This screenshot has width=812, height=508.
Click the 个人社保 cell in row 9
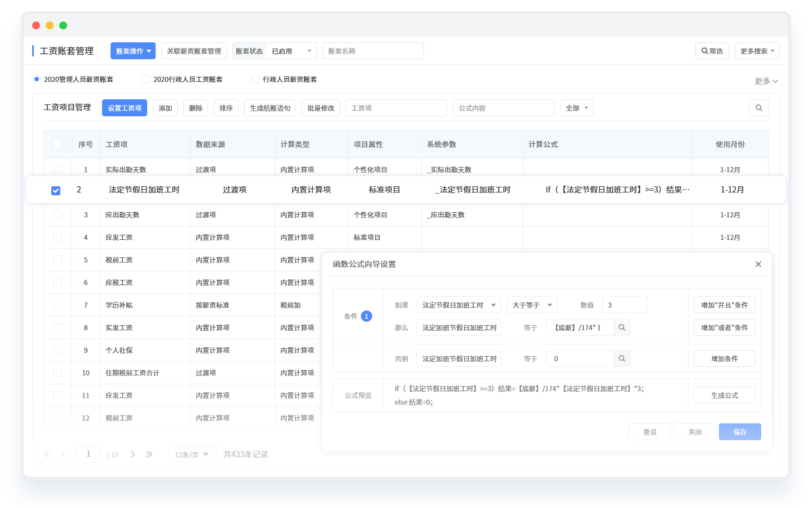tap(119, 350)
